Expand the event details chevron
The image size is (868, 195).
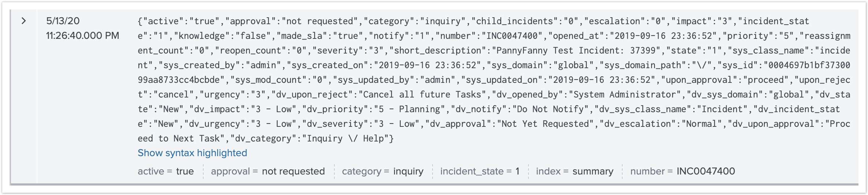[24, 21]
